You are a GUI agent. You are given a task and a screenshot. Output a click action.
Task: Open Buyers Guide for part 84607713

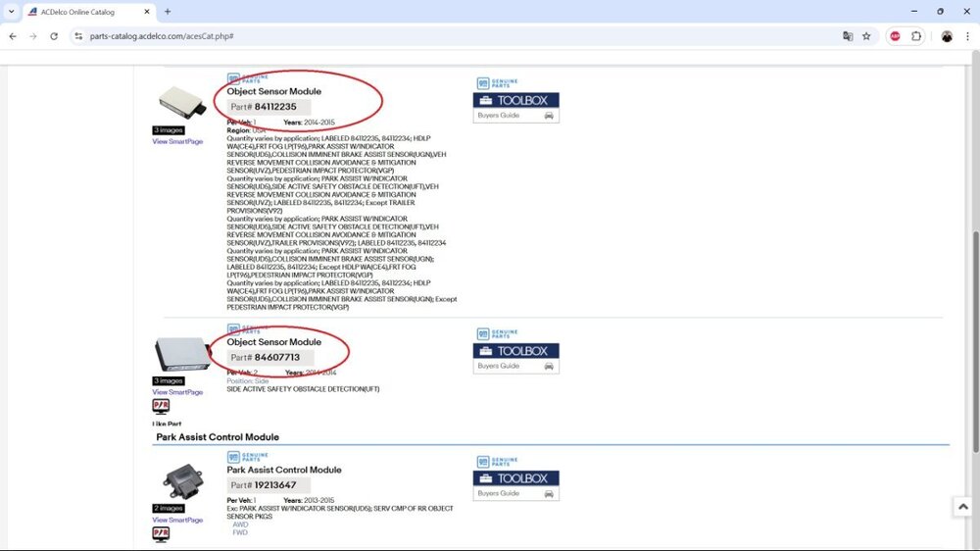pyautogui.click(x=515, y=366)
